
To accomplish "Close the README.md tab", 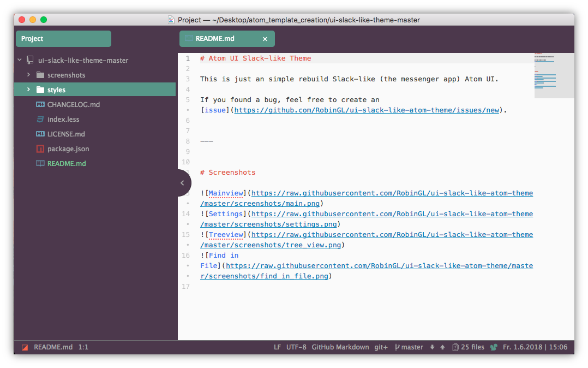I will click(265, 39).
